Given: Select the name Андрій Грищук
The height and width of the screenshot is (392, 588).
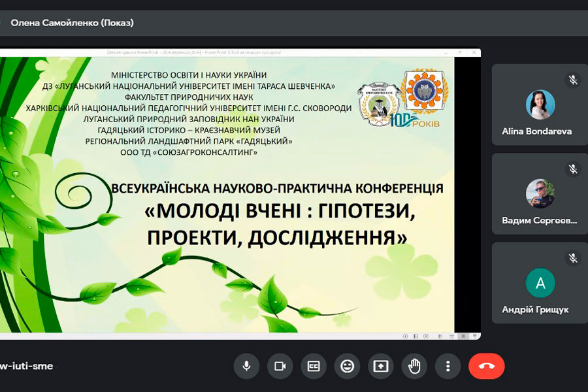Looking at the screenshot, I should pos(535,310).
